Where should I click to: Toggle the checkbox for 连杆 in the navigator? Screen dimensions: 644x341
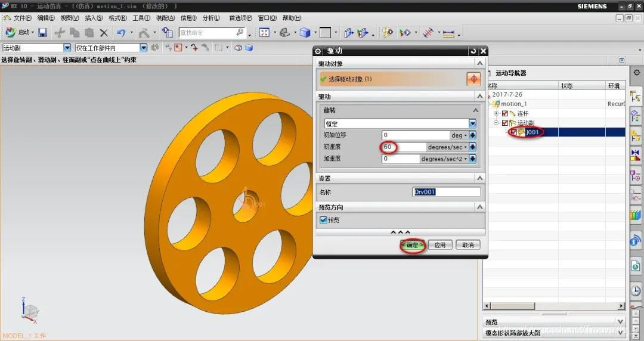(505, 113)
